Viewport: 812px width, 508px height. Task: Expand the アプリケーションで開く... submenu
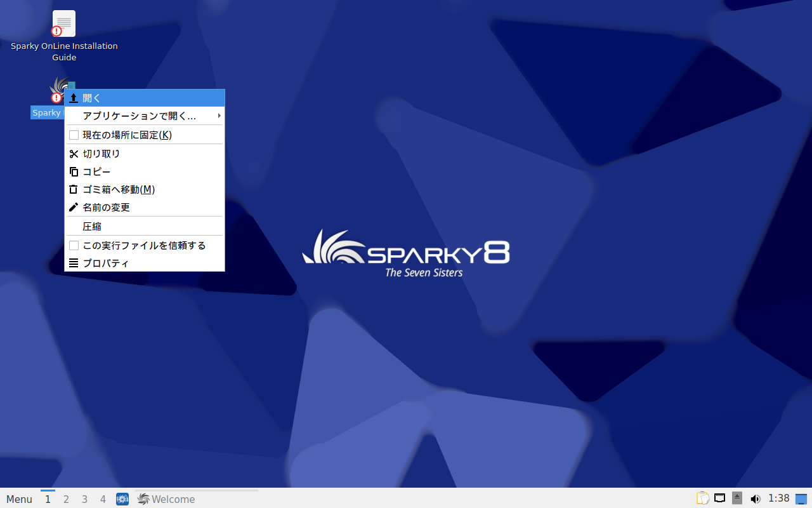click(x=145, y=116)
